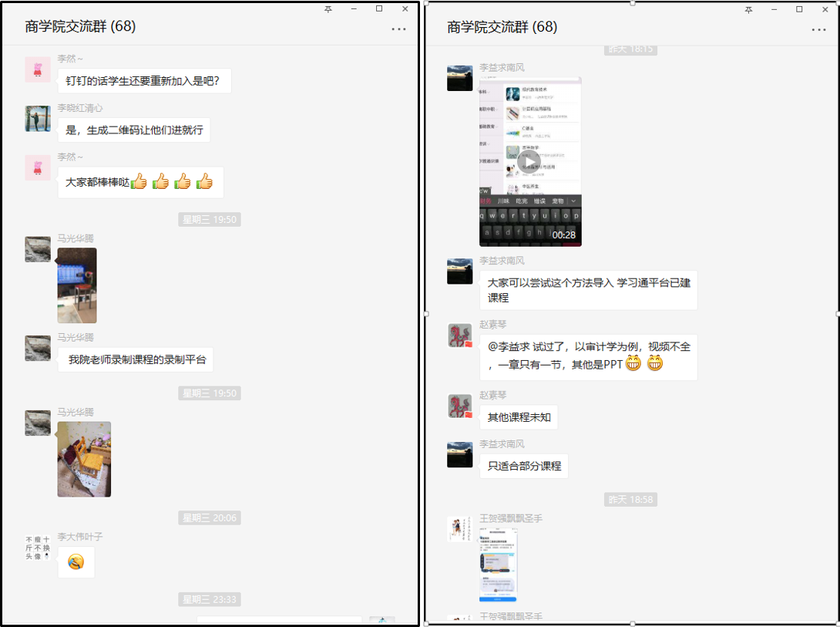The image size is (840, 627).
Task: Click 李然~ avatar beside 钉钉的话 message
Action: point(38,69)
